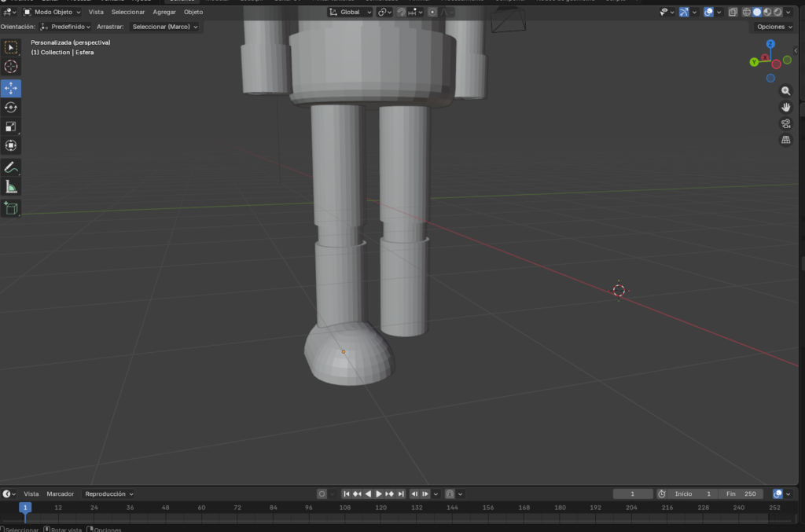Select the Scale tool
805x532 pixels.
click(10, 127)
